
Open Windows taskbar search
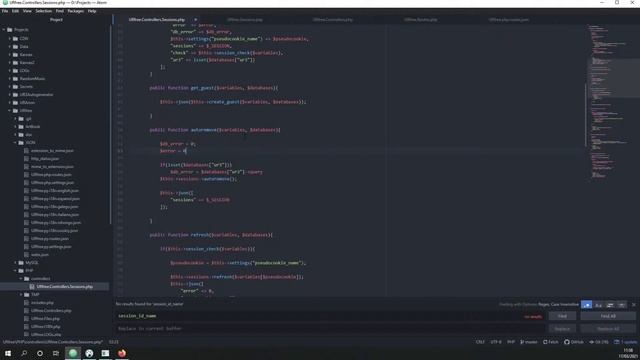(x=24, y=353)
